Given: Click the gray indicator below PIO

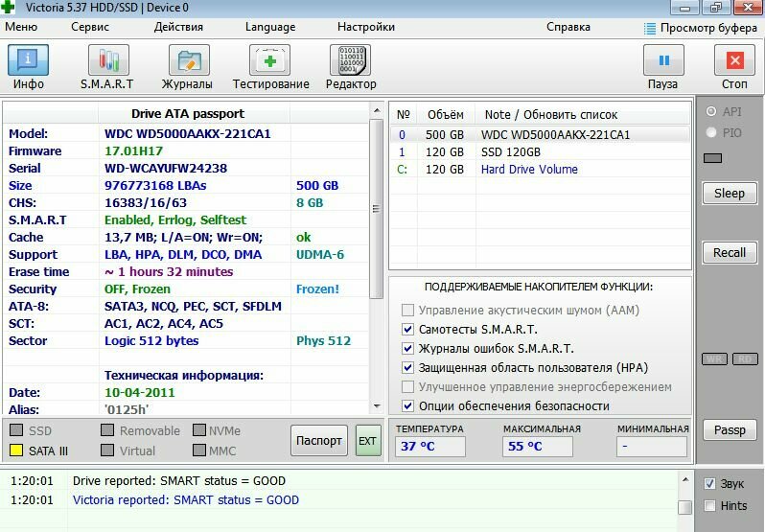Looking at the screenshot, I should pyautogui.click(x=712, y=158).
